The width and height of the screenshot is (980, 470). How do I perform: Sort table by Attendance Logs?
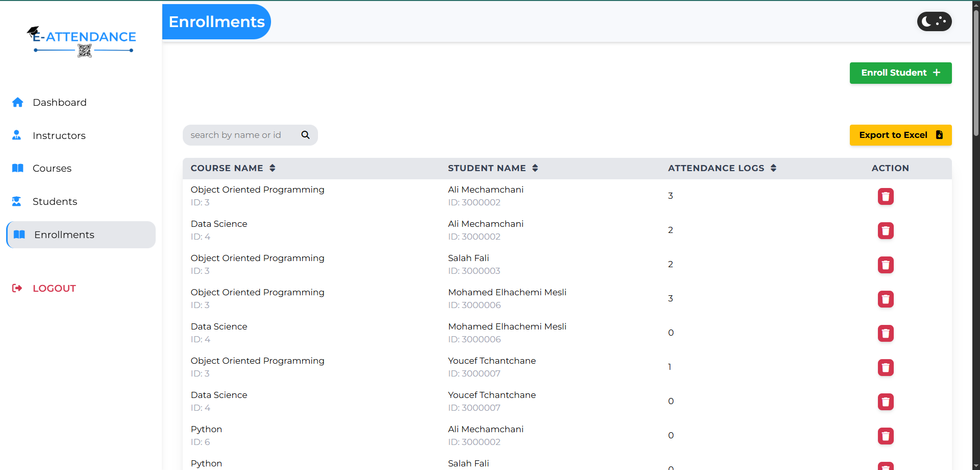pyautogui.click(x=773, y=168)
